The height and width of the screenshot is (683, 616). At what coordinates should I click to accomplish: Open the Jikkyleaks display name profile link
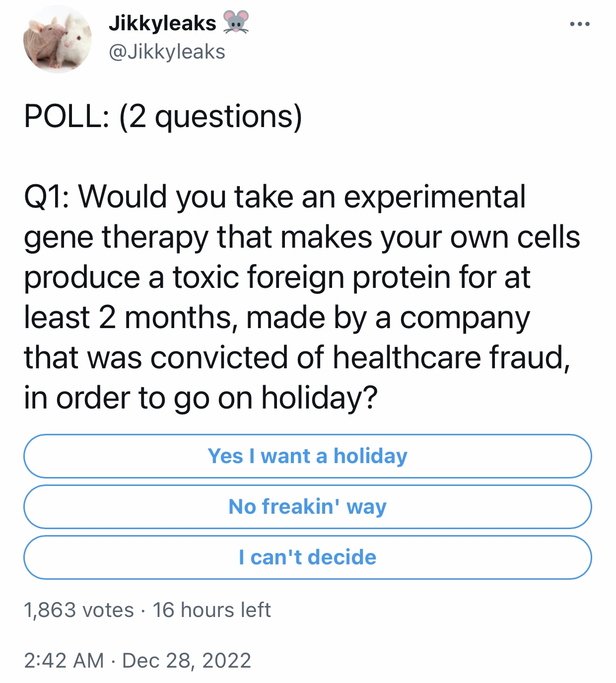click(x=162, y=23)
